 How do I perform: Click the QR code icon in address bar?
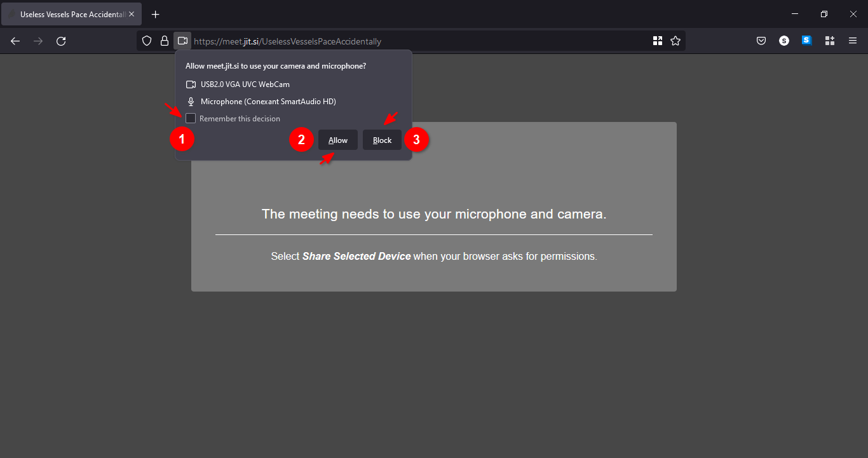point(658,41)
